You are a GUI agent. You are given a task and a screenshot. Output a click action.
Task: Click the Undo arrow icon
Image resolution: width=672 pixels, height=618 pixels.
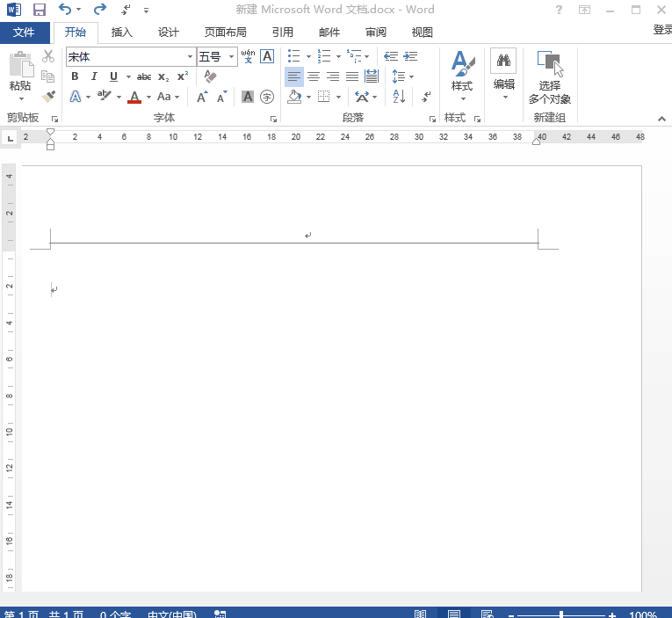pos(65,10)
